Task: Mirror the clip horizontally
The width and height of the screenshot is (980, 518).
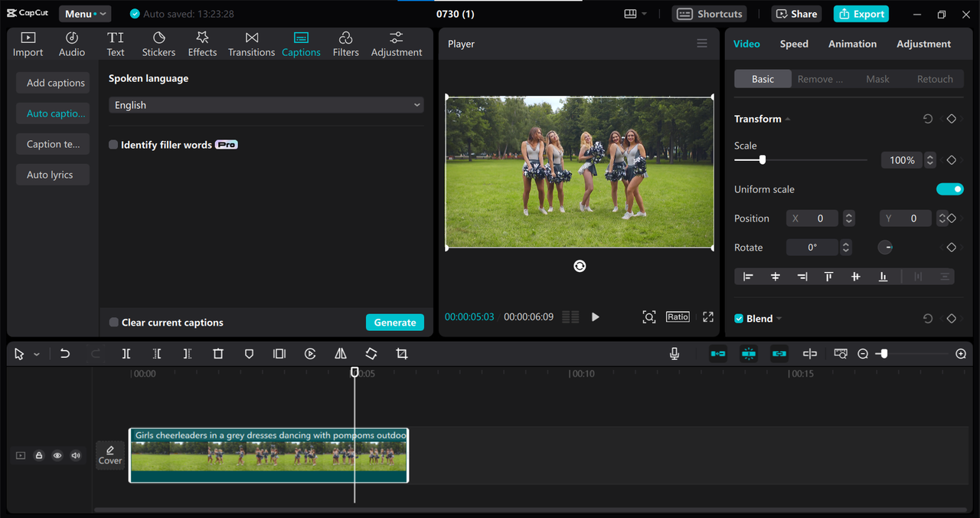Action: coord(341,353)
